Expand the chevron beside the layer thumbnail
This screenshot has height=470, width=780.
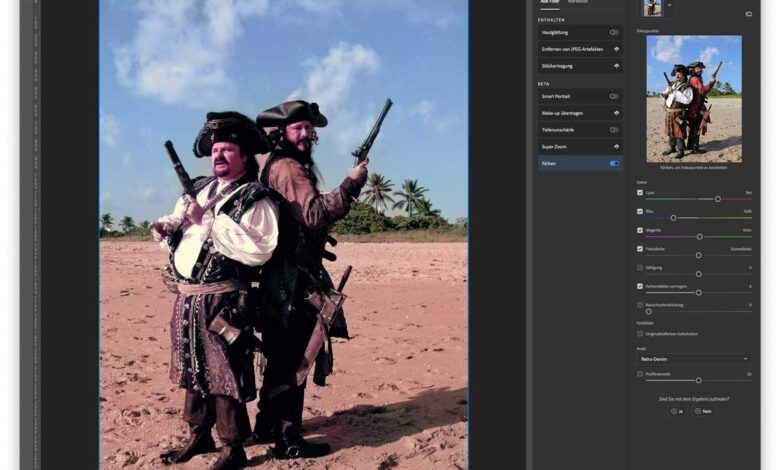click(670, 5)
